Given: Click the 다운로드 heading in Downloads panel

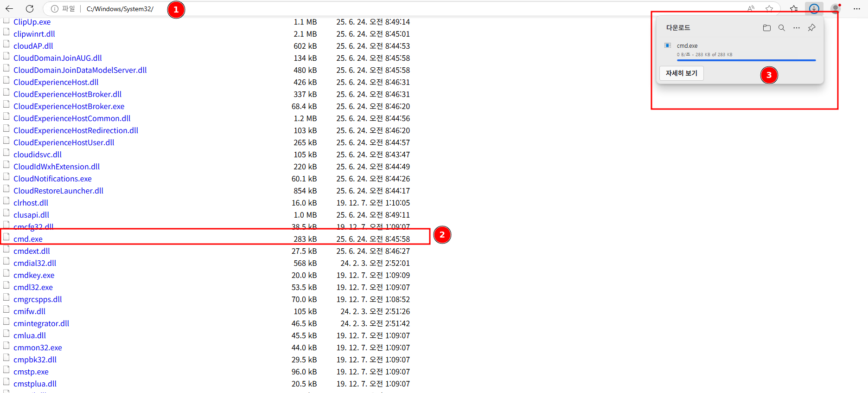Looking at the screenshot, I should click(x=678, y=28).
